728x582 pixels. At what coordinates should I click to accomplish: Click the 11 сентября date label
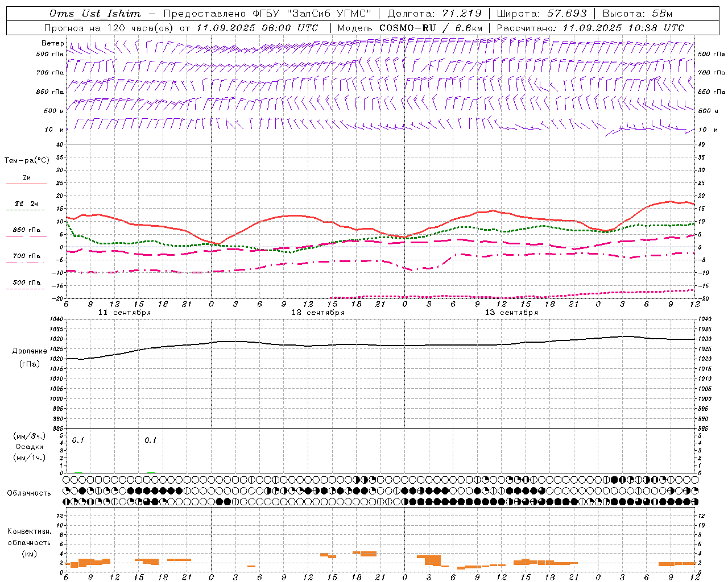pyautogui.click(x=125, y=313)
